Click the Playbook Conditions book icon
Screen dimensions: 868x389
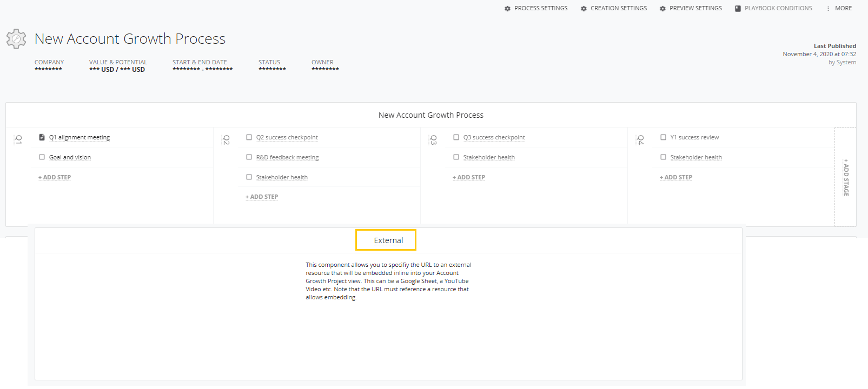tap(738, 9)
